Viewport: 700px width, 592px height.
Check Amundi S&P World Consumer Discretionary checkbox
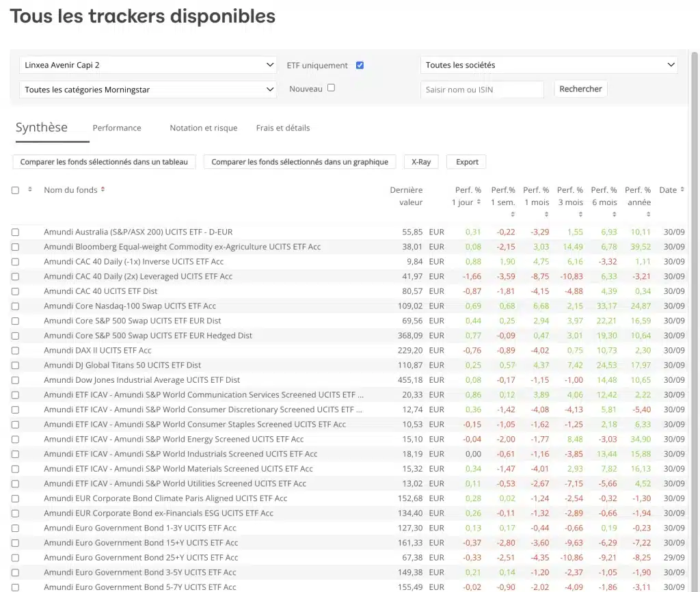point(15,410)
